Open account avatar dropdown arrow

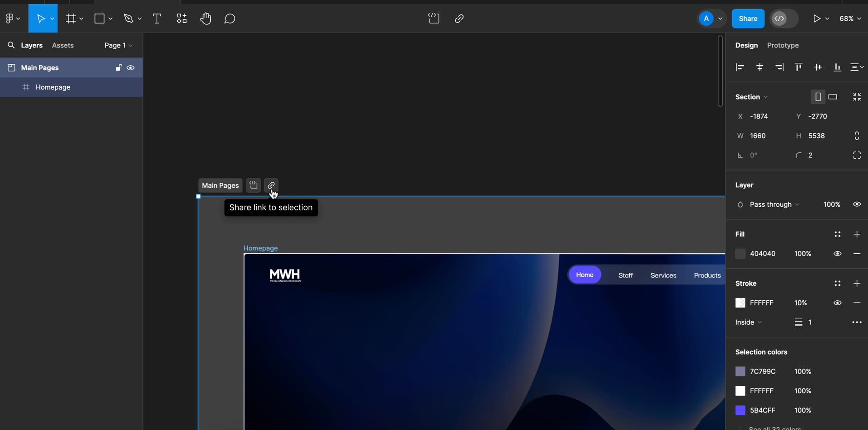coord(720,19)
